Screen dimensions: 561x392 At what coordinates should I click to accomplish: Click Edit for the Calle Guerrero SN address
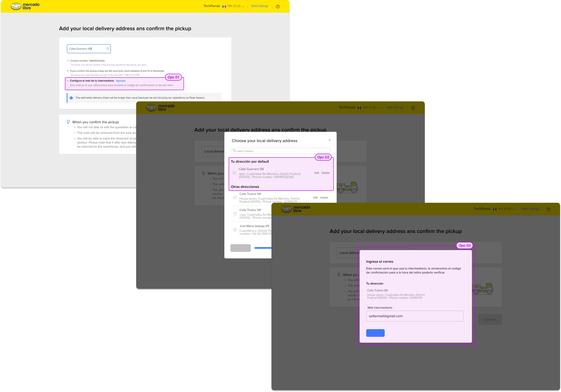click(x=316, y=173)
